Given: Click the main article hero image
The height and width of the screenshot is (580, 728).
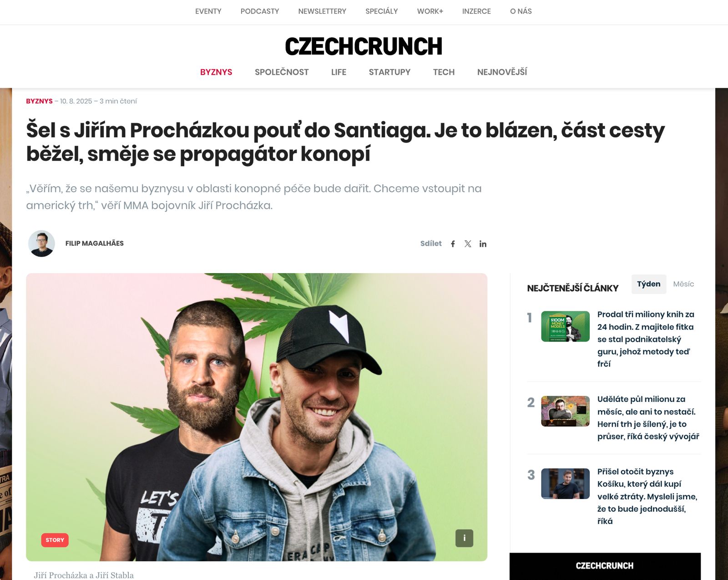Looking at the screenshot, I should click(x=257, y=417).
